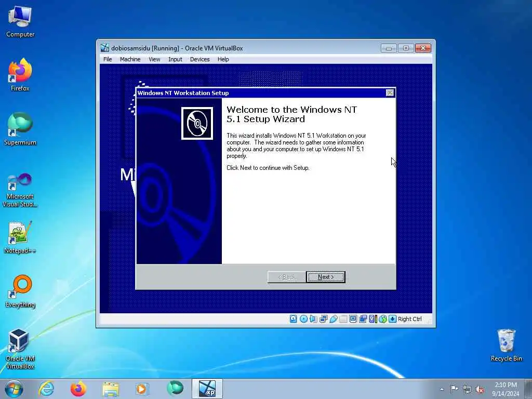Open Supermium from the taskbar
This screenshot has height=399, width=532.
175,389
